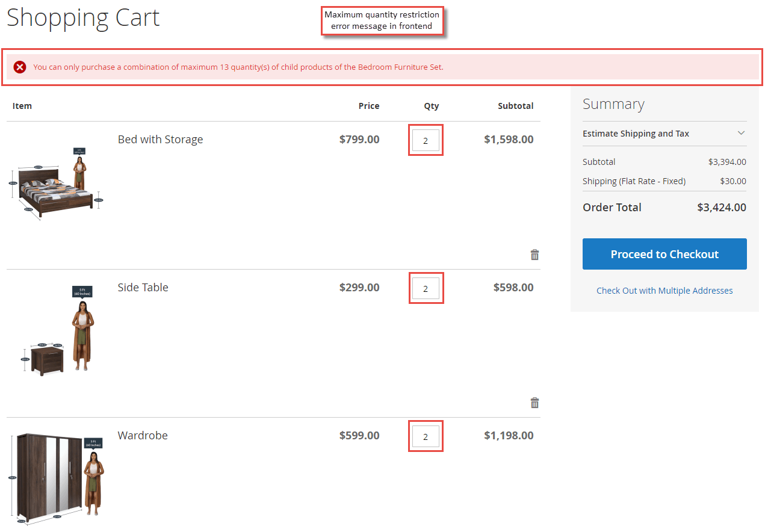Image resolution: width=765 pixels, height=532 pixels.
Task: Click Proceed to Checkout button
Action: coord(664,254)
